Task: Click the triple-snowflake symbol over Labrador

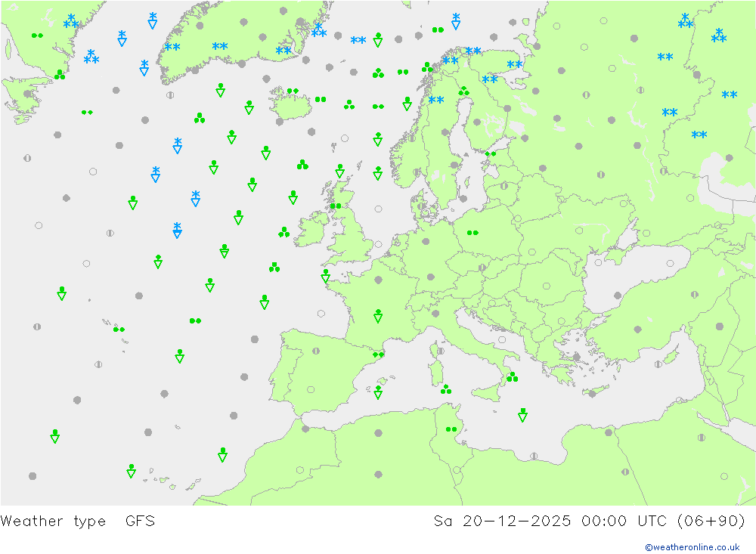Action: (x=71, y=21)
